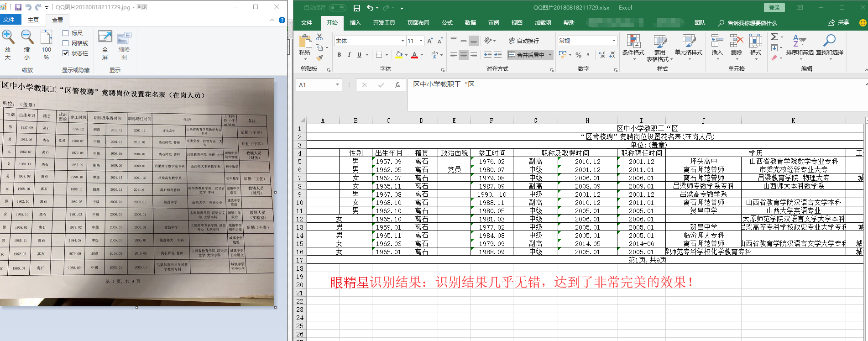Click the Format Painter brush in Excel
The width and height of the screenshot is (868, 341).
coord(319,57)
